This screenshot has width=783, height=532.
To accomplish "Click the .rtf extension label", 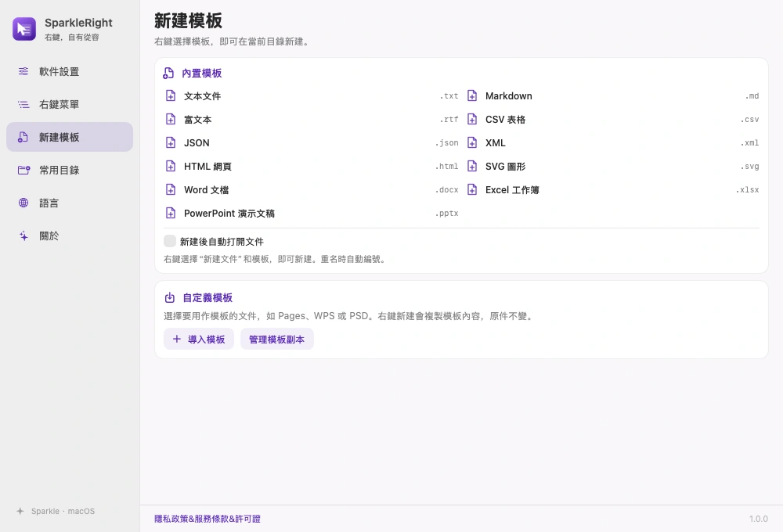I will pos(449,119).
